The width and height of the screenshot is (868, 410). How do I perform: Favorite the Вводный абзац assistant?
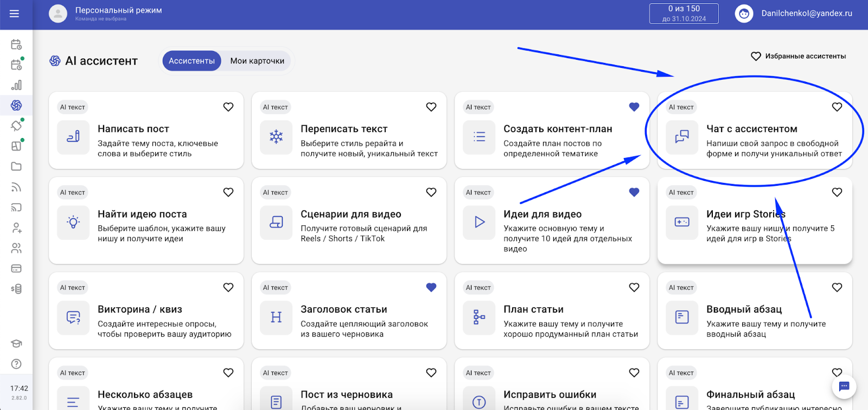pos(837,287)
